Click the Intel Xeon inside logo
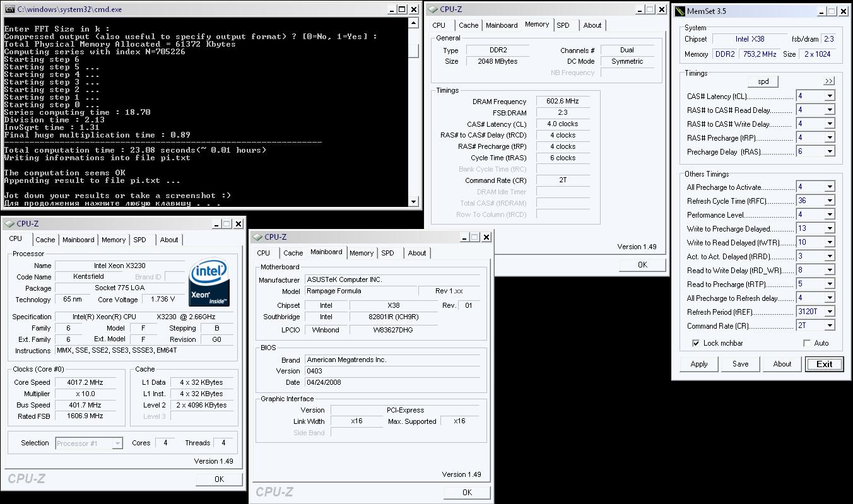This screenshot has width=853, height=504. [x=208, y=282]
